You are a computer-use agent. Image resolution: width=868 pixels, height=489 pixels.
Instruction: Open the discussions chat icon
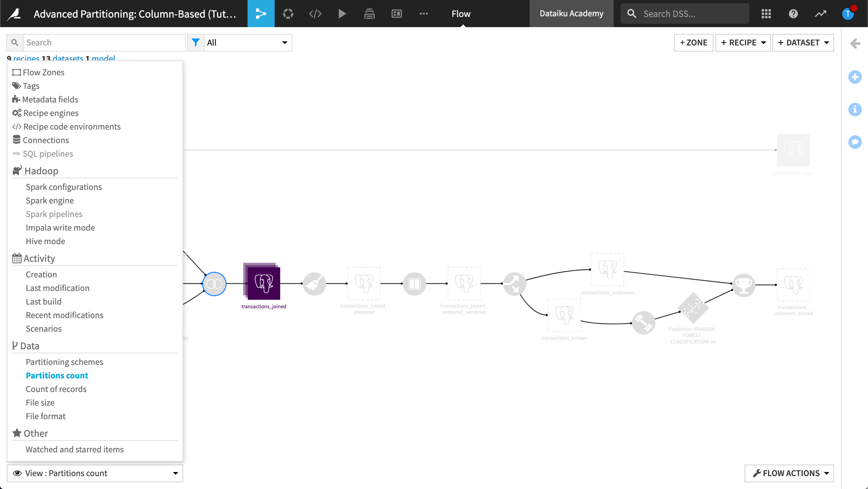(x=855, y=142)
